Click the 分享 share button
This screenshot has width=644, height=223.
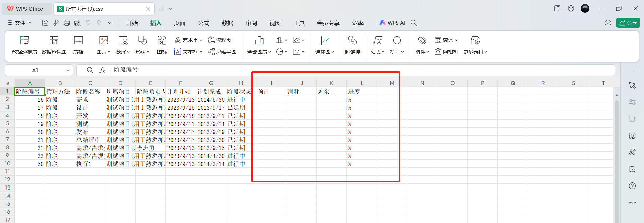[628, 23]
